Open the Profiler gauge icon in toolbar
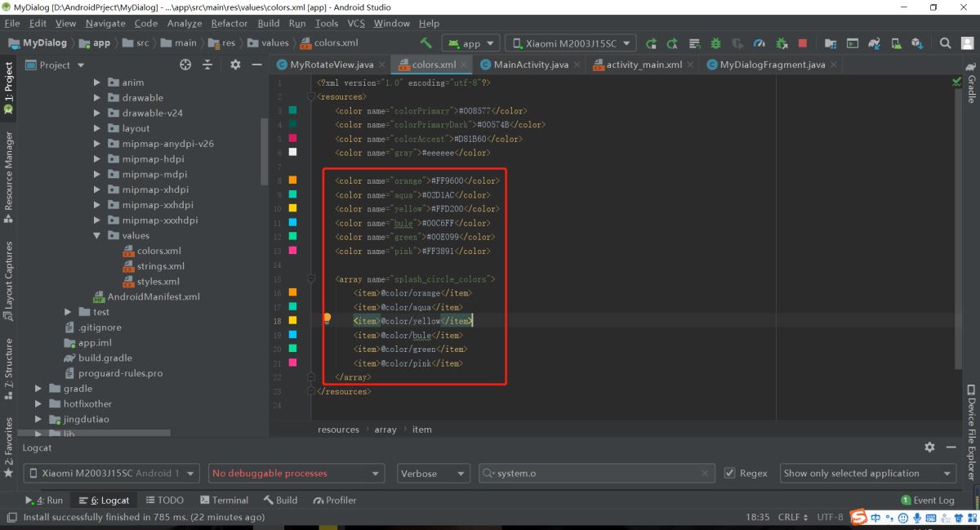 [759, 43]
